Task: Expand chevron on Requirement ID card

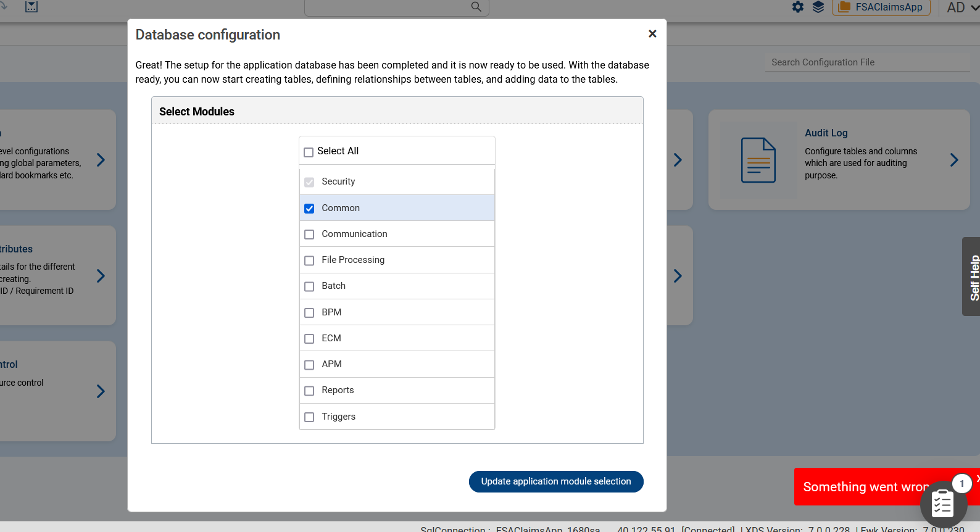Action: click(101, 276)
